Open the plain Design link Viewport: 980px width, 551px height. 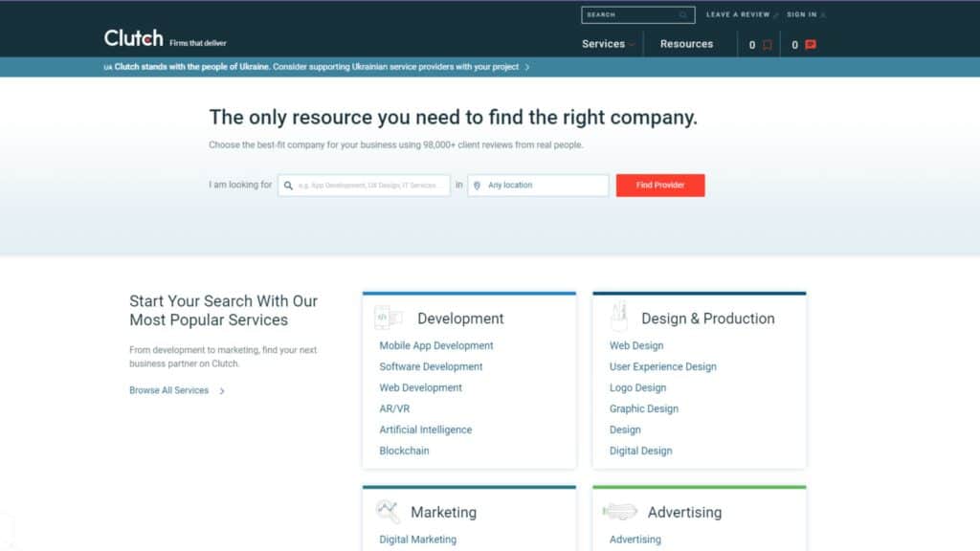tap(625, 430)
